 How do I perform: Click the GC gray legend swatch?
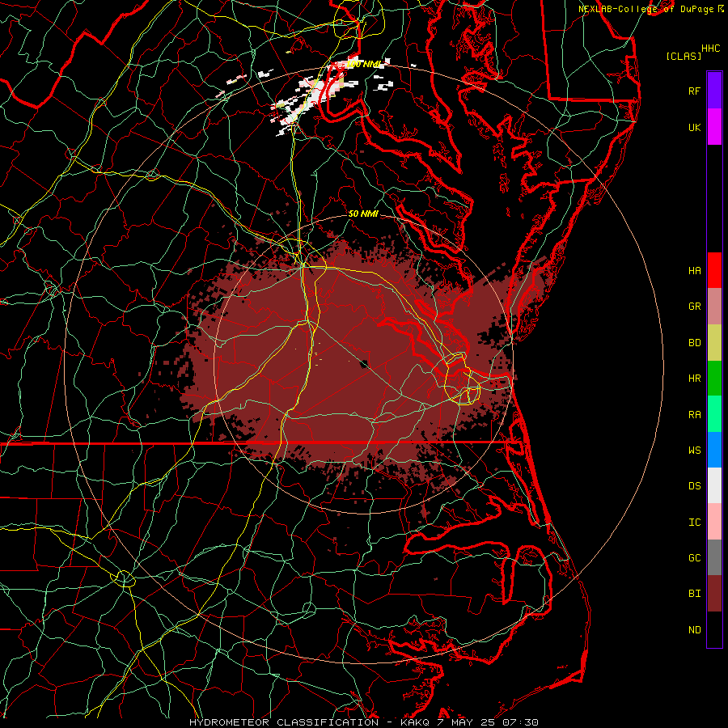[x=714, y=557]
